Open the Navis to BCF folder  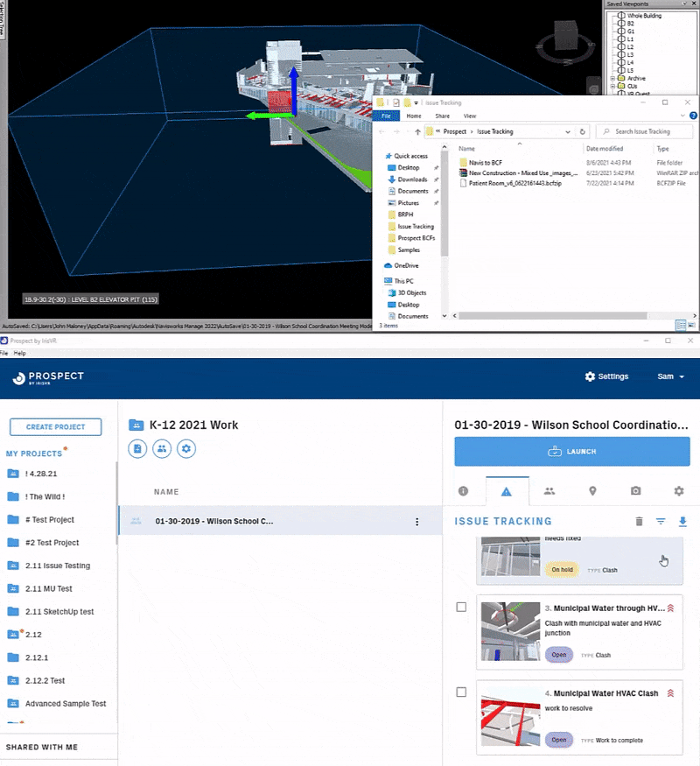coord(486,163)
